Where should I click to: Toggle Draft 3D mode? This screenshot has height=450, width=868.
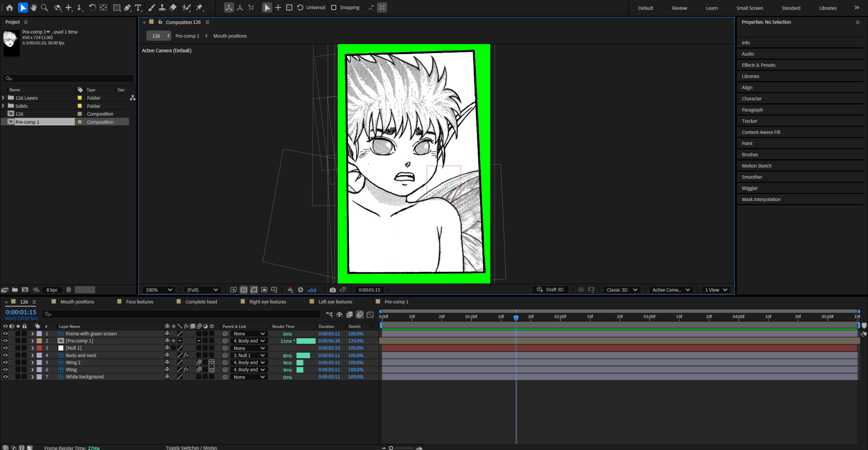click(x=550, y=290)
